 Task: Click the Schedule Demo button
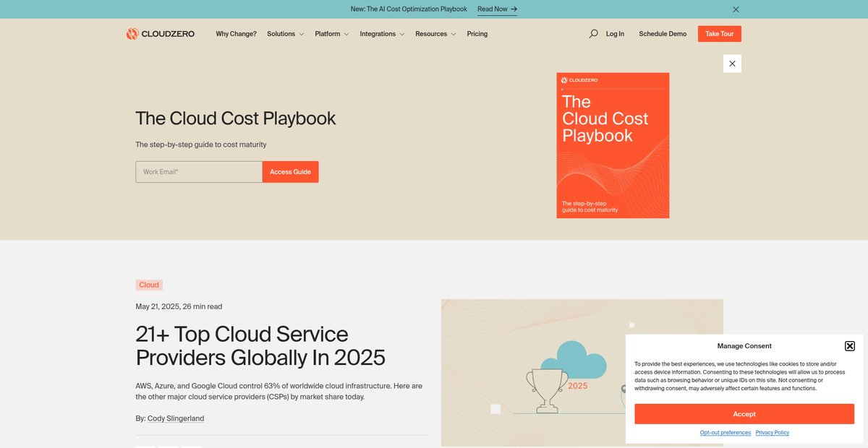pyautogui.click(x=663, y=34)
